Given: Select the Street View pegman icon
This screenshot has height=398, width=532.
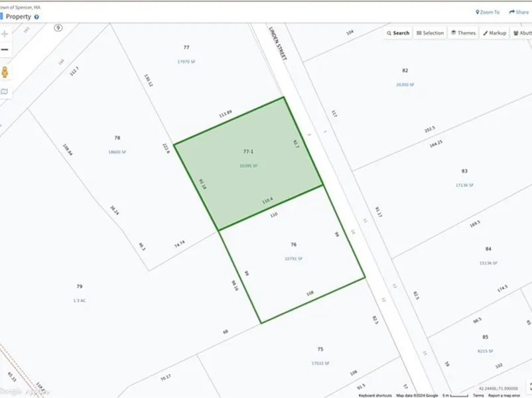Looking at the screenshot, I should click(x=5, y=72).
